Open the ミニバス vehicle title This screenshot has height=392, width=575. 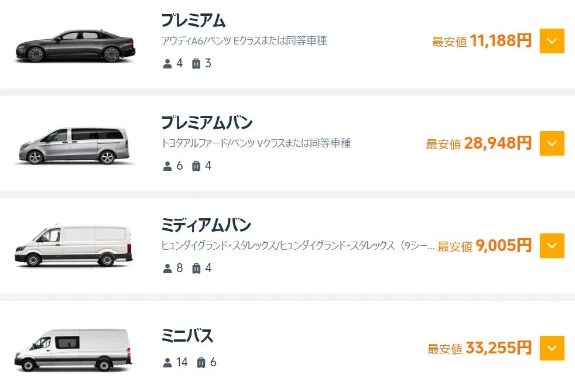coord(187,336)
